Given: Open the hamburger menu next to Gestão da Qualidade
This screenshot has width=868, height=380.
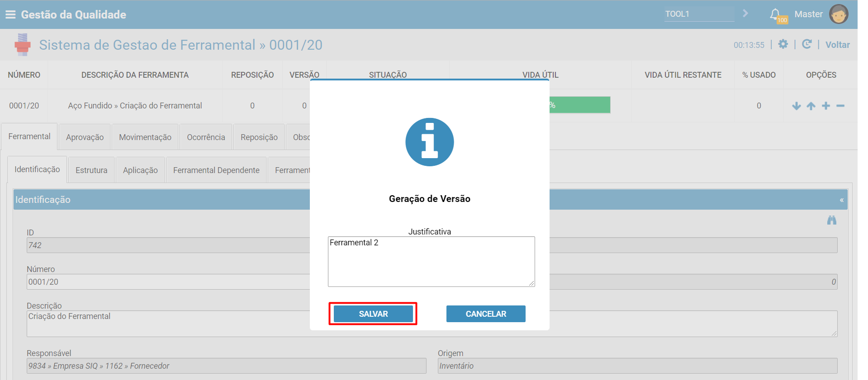Looking at the screenshot, I should coord(10,14).
